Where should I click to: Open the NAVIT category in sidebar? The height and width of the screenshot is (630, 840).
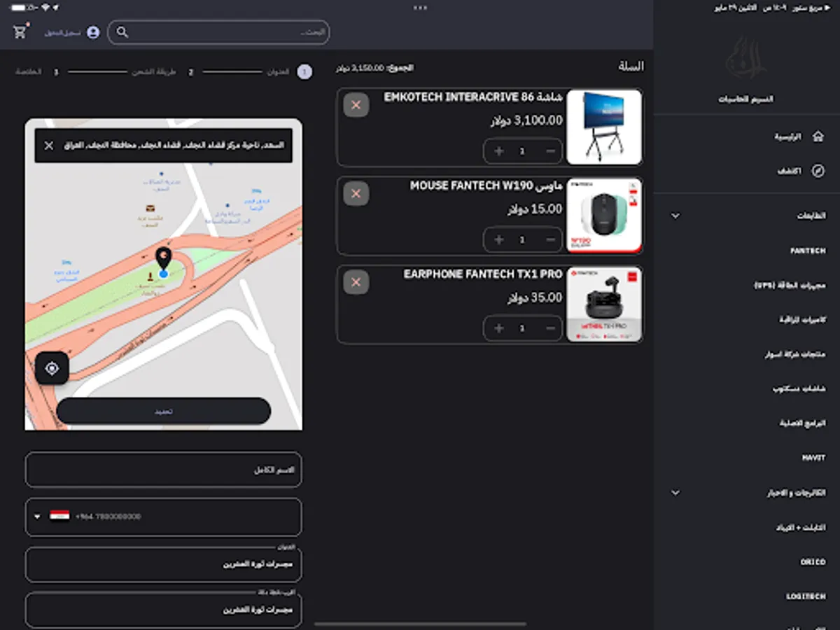(x=813, y=458)
